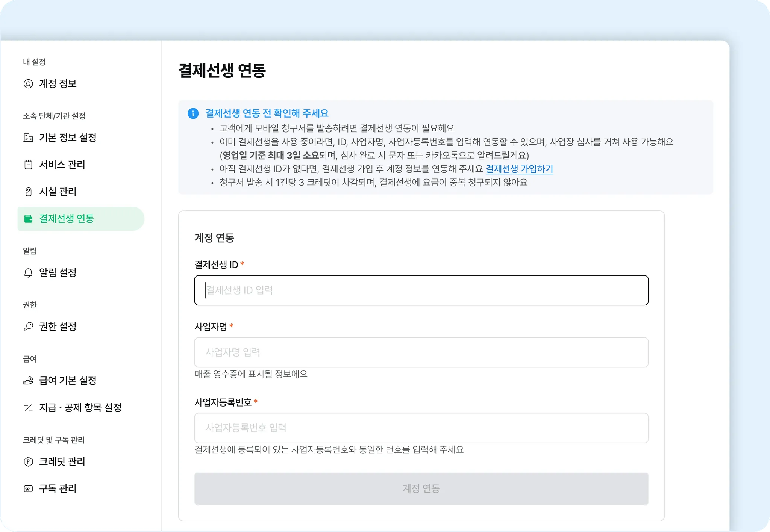Click the disabled 계정 연동 button
Screen dimensions: 770x532
point(421,488)
